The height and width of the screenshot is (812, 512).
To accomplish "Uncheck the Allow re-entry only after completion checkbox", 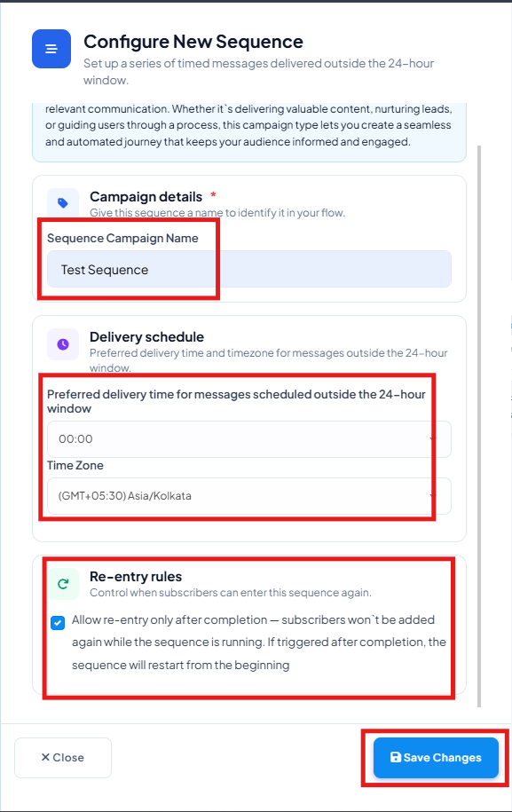I will [x=58, y=622].
